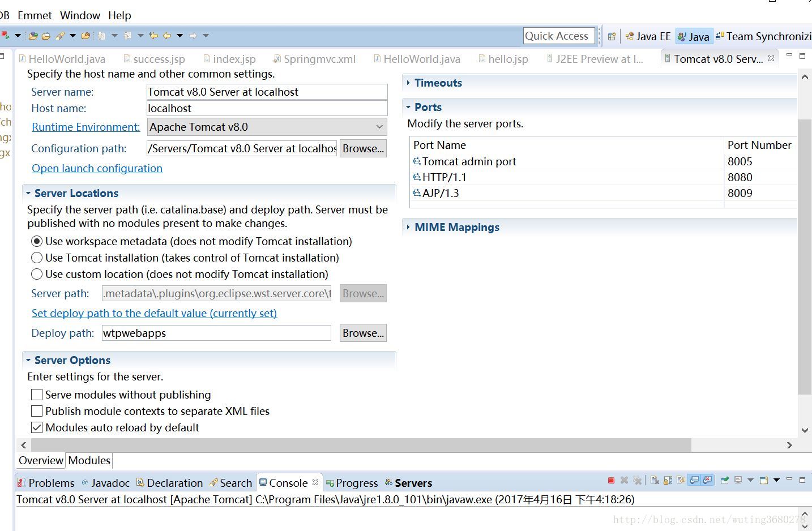Click the Search flashlight toolbar icon

(x=60, y=36)
